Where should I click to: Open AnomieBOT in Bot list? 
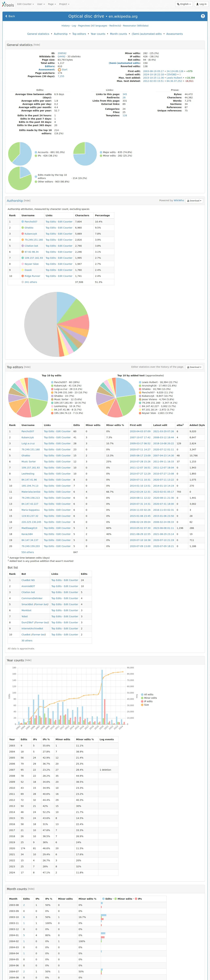tap(28, 586)
